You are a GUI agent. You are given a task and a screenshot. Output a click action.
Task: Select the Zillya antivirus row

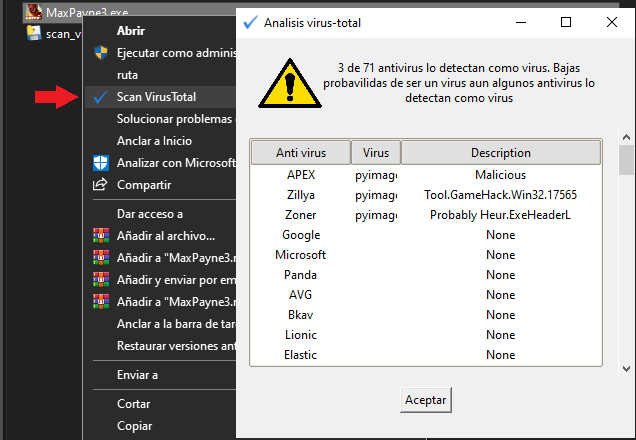point(426,195)
